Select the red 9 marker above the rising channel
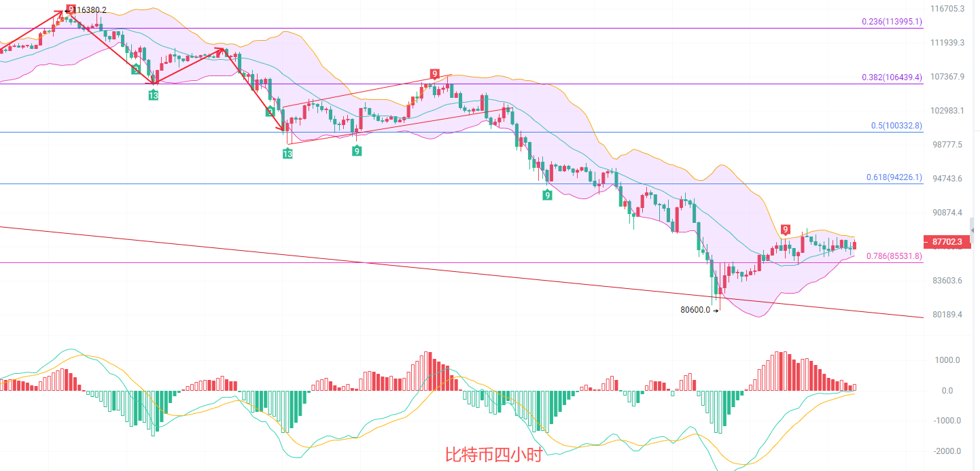The image size is (980, 471). pos(434,73)
